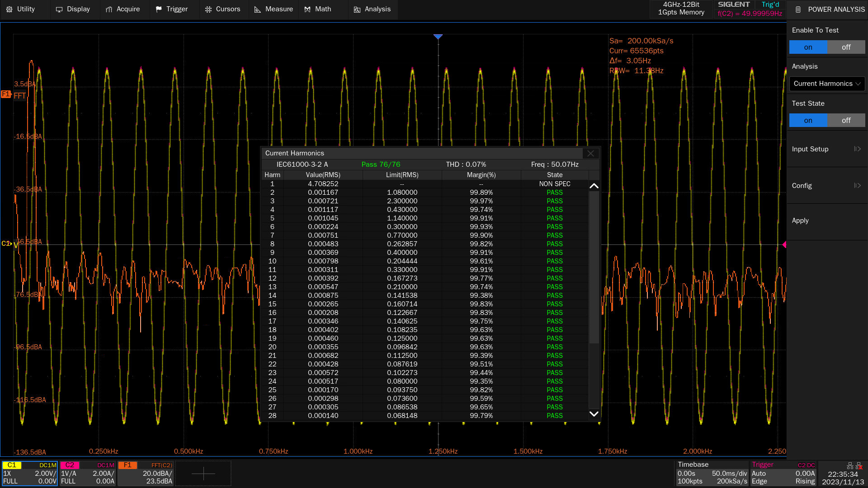Expand the Config submenu

coord(826,186)
